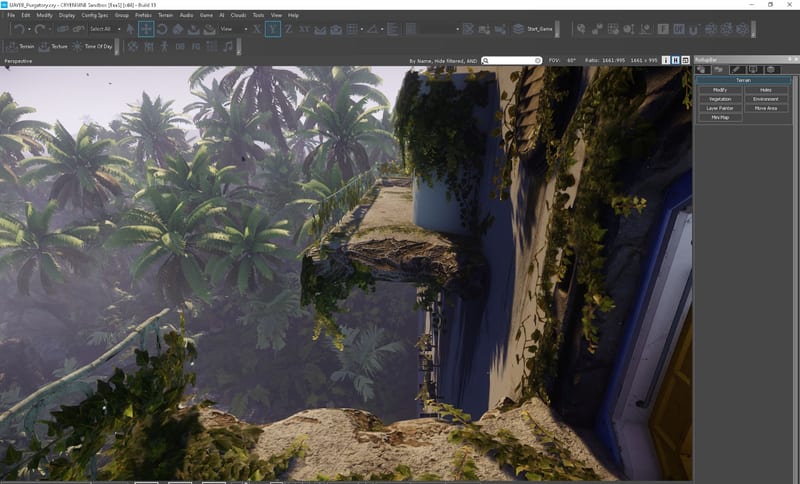
Task: Click the Link objects icon
Action: 63,29
